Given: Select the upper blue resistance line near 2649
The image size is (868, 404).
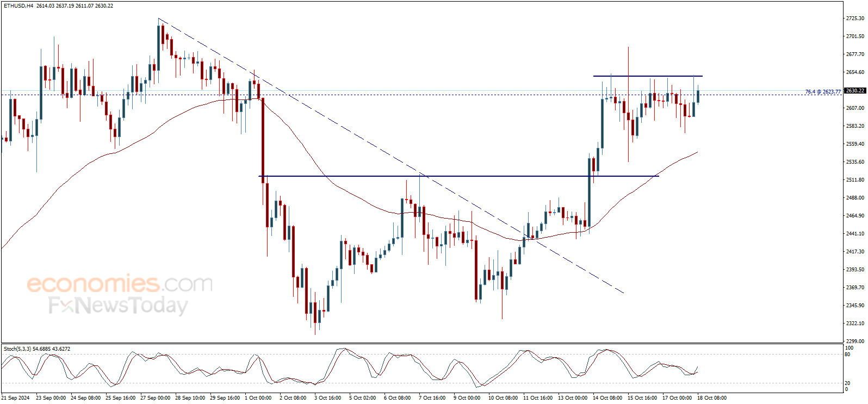Looking at the screenshot, I should pyautogui.click(x=648, y=76).
